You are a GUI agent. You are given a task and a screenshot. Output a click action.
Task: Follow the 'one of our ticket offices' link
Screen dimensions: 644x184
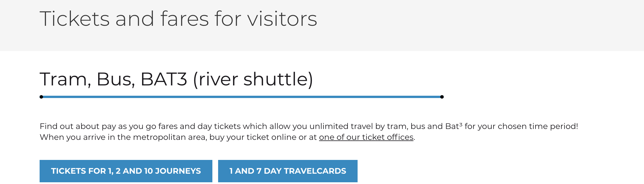tap(366, 137)
